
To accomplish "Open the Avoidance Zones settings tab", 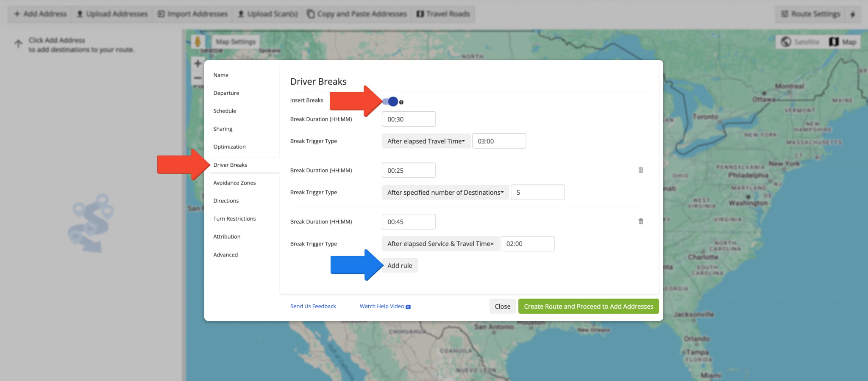I will pos(234,183).
